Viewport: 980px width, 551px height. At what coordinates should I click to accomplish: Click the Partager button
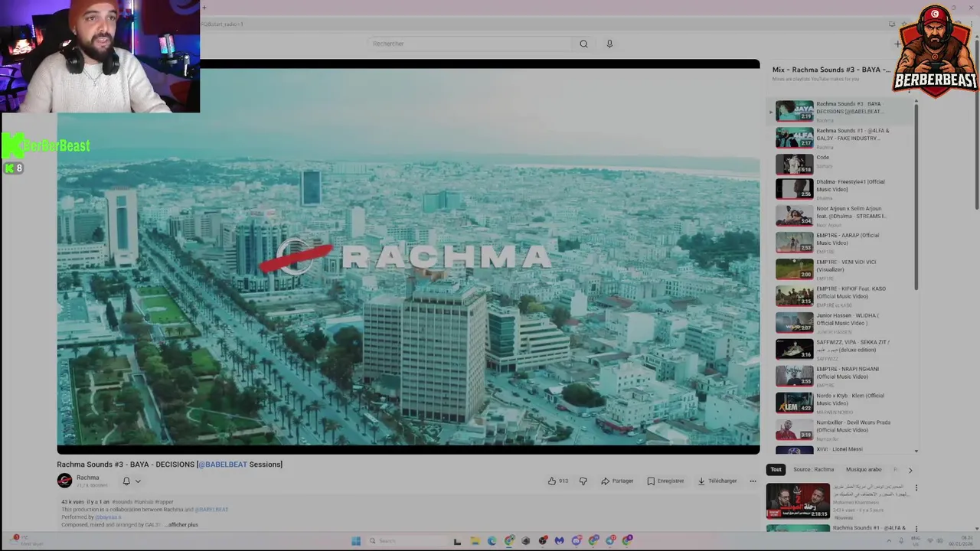[617, 481]
